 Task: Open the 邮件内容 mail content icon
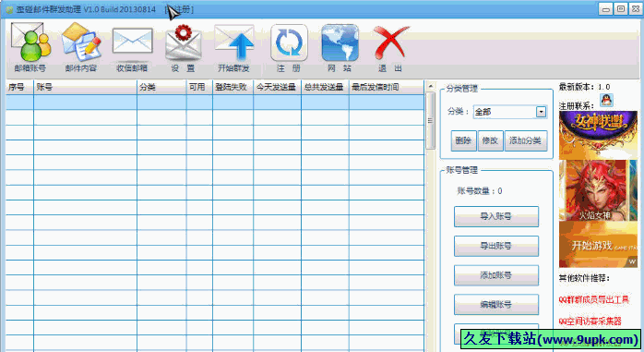[x=81, y=47]
